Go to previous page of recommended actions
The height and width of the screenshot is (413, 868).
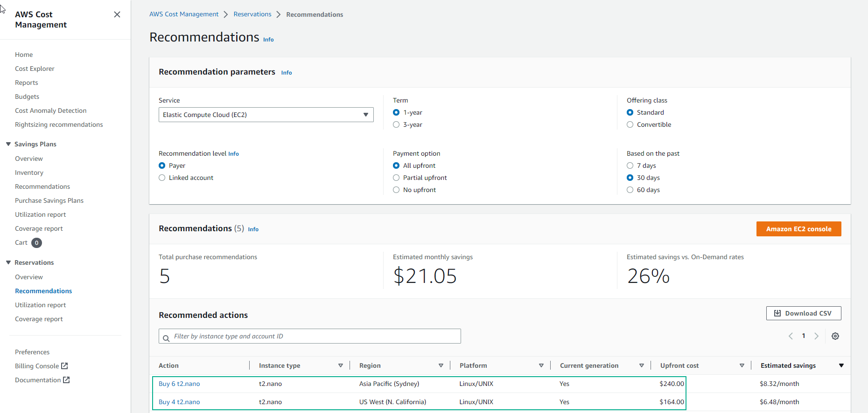point(791,336)
